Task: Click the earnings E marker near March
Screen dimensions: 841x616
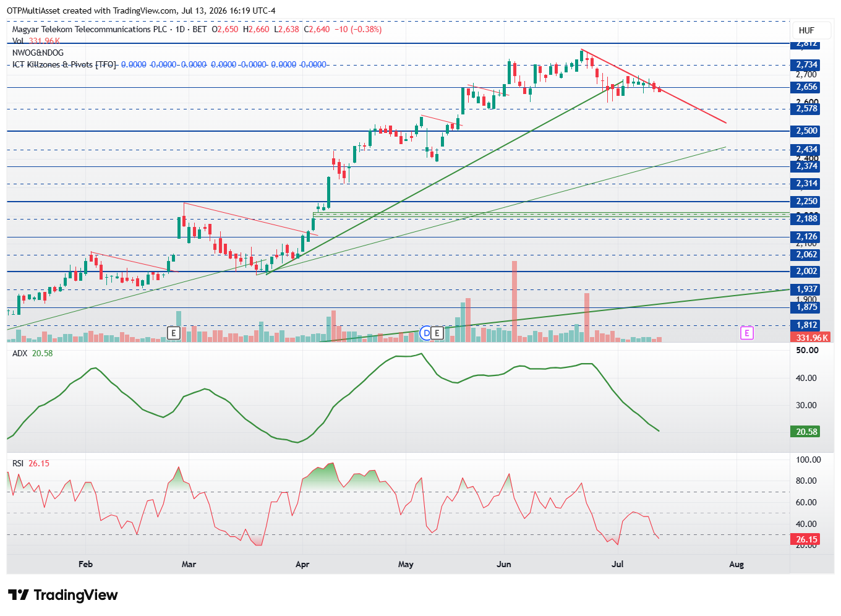Action: tap(174, 333)
